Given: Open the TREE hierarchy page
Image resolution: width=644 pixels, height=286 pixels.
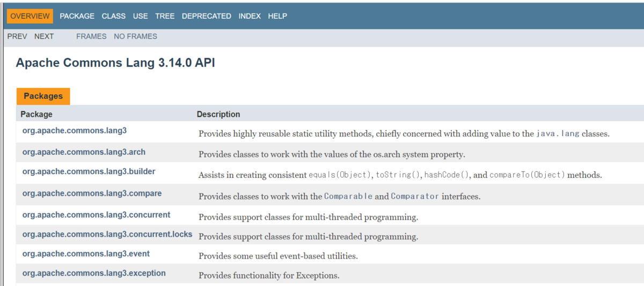Looking at the screenshot, I should [165, 16].
